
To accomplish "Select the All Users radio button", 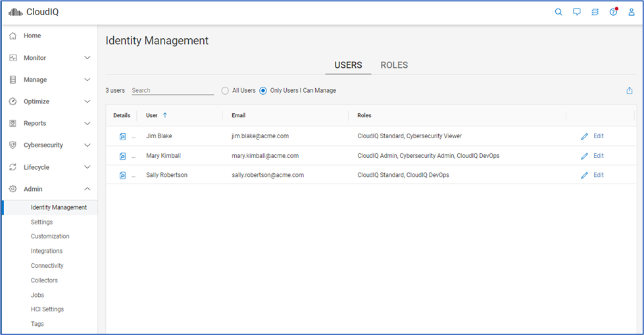I will tap(225, 91).
